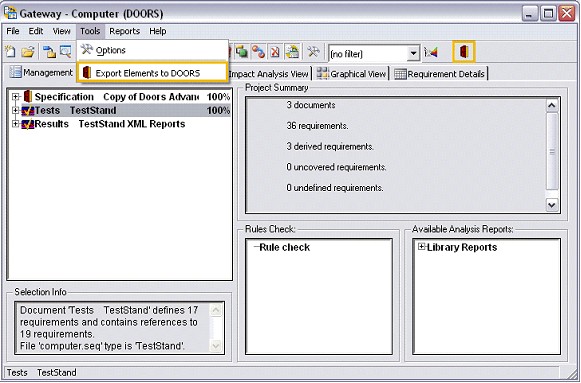Screen dimensions: 581x383
Task: Open the (no filter) dropdown arrow
Action: 413,53
